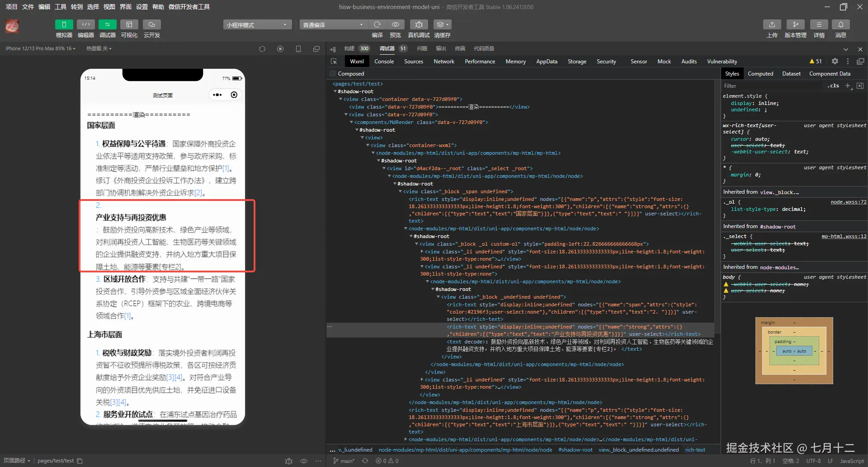Collapse the _block _span view node
Viewport: 868px width, 467px height.
tap(400, 191)
